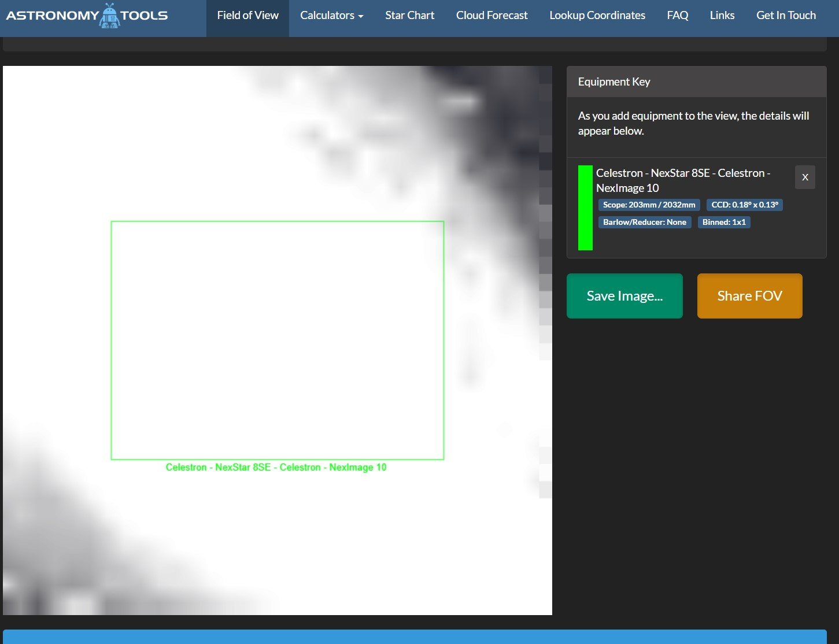The width and height of the screenshot is (839, 644).
Task: Click the Equipment Key panel header
Action: pyautogui.click(x=696, y=82)
